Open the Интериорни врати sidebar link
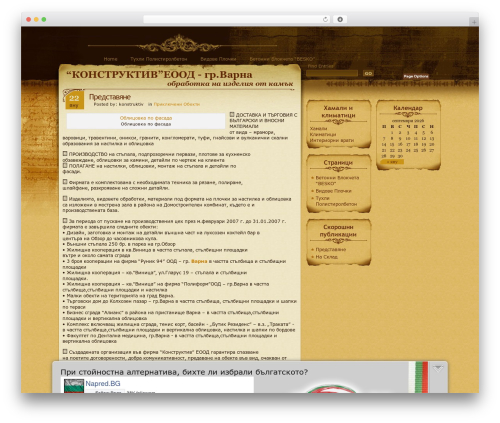This screenshot has height=423, width=500. (332, 140)
